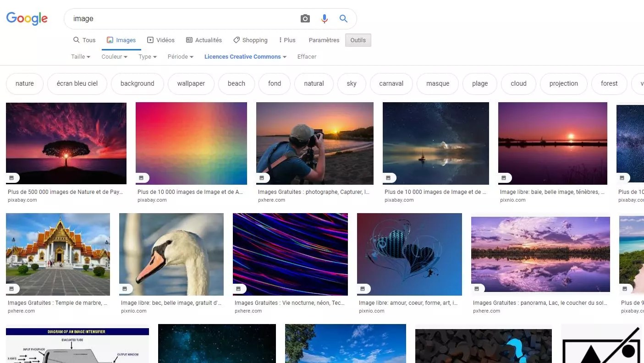The width and height of the screenshot is (644, 363).
Task: Click the image badge icon on swan photo
Action: [125, 289]
